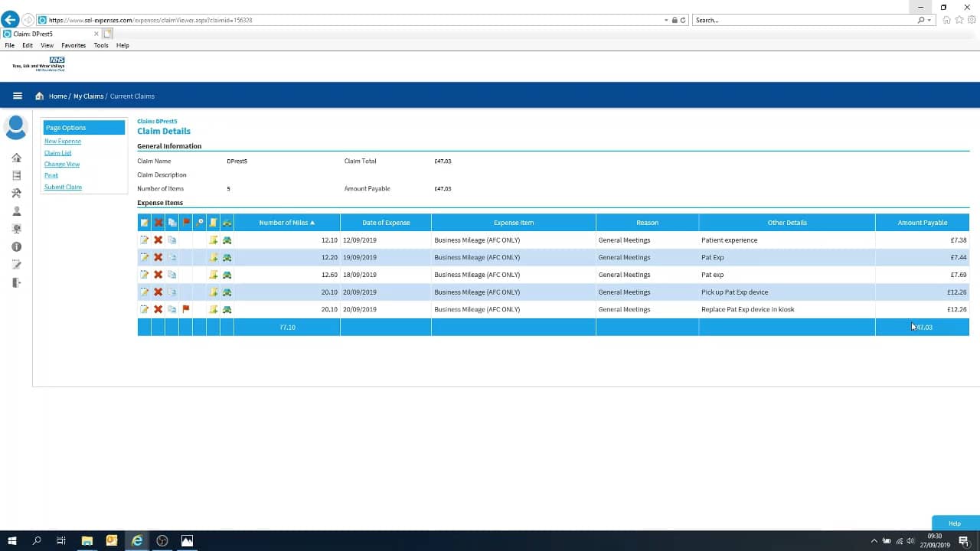Delete the Replace Pat Exp device in kiosk expense
This screenshot has width=980, height=551.
coord(158,309)
